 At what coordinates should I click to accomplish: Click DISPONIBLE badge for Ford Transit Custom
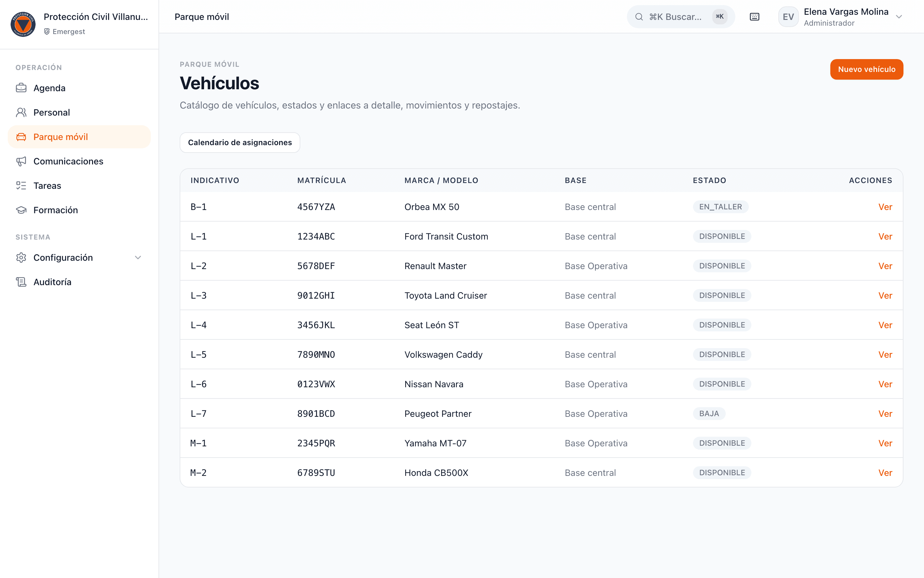[x=722, y=236]
